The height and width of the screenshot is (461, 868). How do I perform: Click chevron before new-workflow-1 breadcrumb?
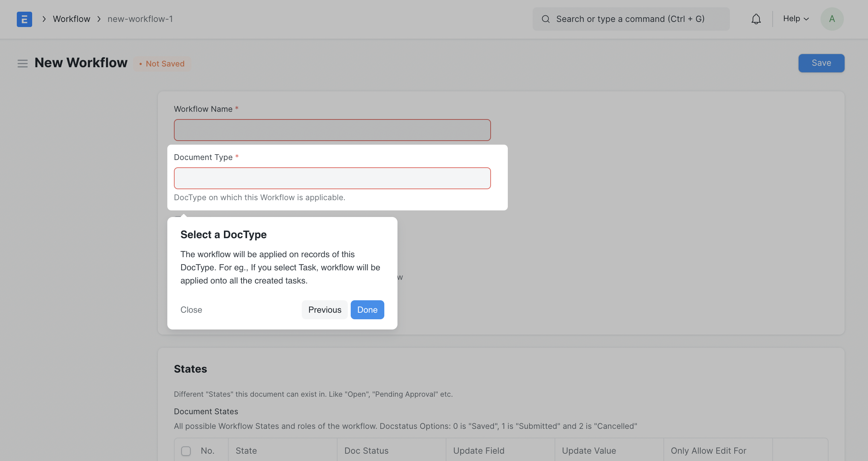pyautogui.click(x=99, y=19)
